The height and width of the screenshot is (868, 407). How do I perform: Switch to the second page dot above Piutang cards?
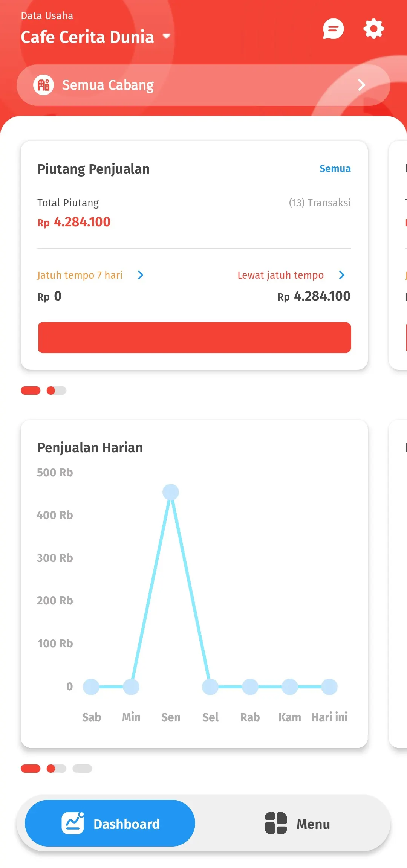coord(56,391)
